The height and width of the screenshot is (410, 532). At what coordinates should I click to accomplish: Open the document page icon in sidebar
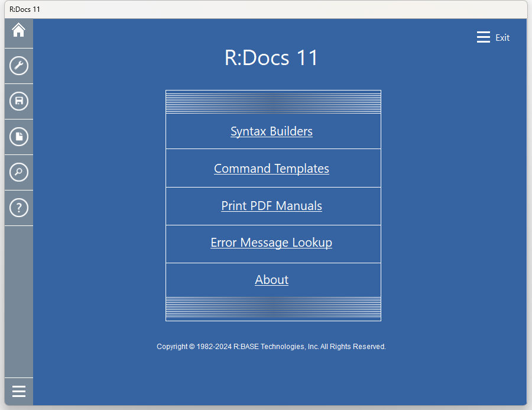click(19, 137)
